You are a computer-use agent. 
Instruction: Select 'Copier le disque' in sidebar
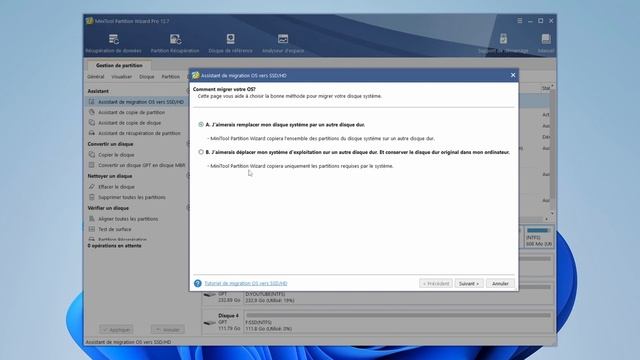116,155
